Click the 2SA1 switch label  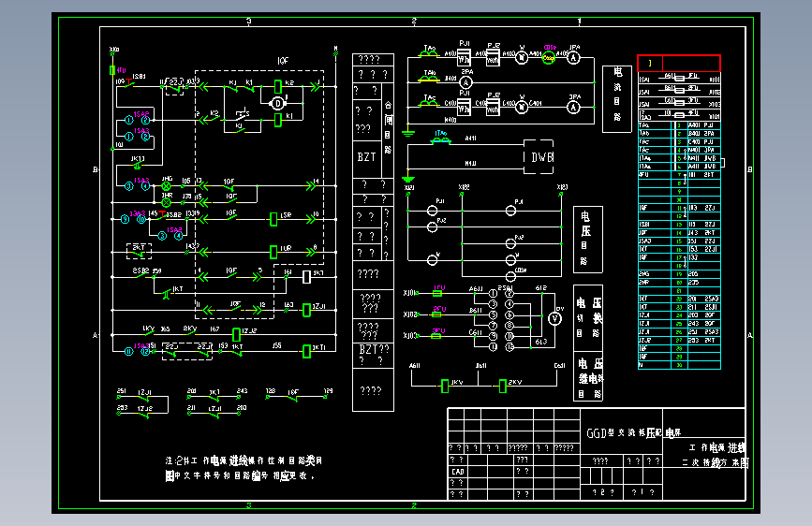[x=506, y=288]
